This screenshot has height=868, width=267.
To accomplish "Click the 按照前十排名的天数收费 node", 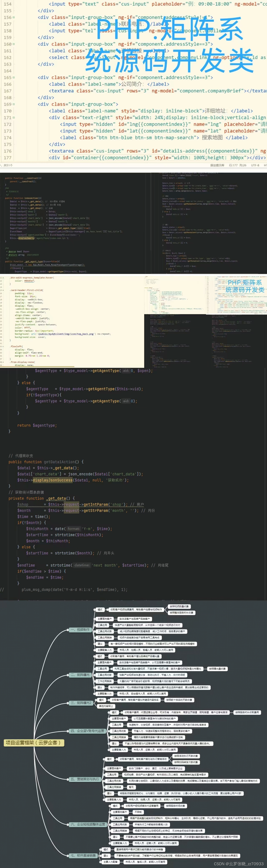I will [x=179, y=700].
